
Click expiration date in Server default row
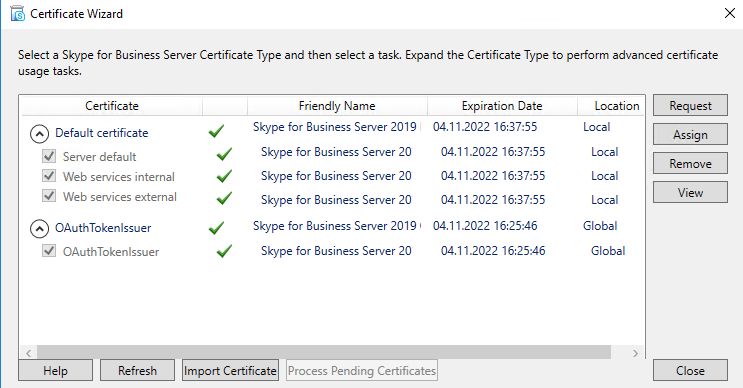tap(493, 152)
